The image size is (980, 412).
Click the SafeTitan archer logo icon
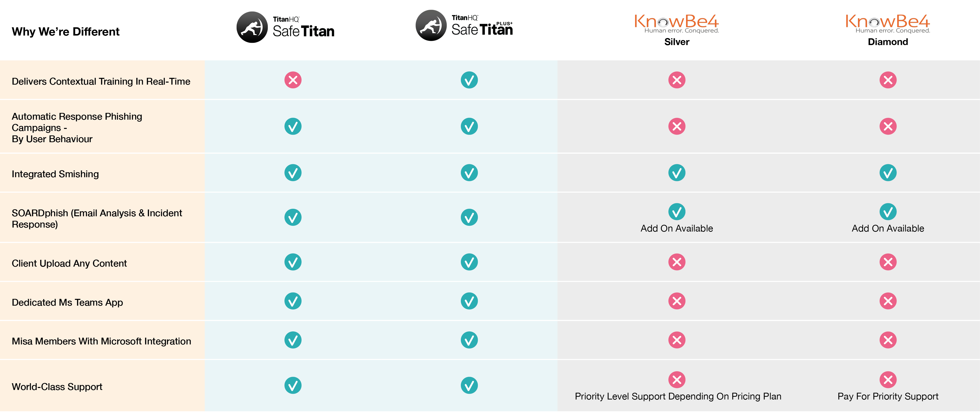click(x=252, y=27)
